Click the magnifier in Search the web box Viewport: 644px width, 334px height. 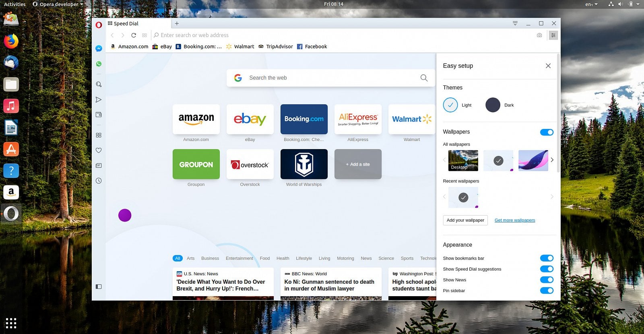[424, 78]
